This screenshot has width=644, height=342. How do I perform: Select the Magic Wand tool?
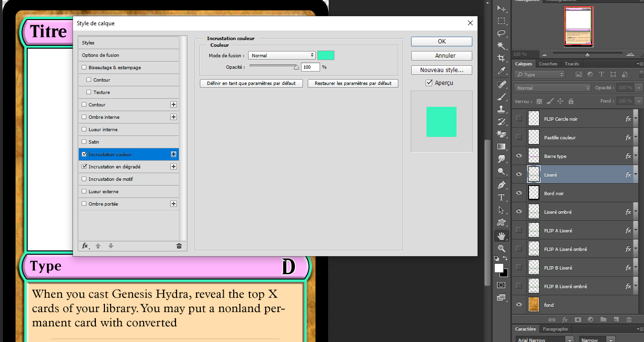pyautogui.click(x=501, y=46)
